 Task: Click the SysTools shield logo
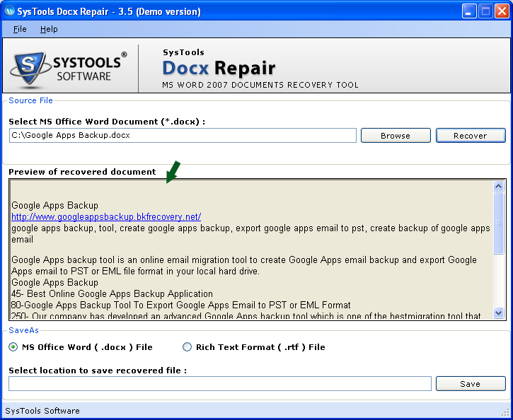click(x=30, y=69)
